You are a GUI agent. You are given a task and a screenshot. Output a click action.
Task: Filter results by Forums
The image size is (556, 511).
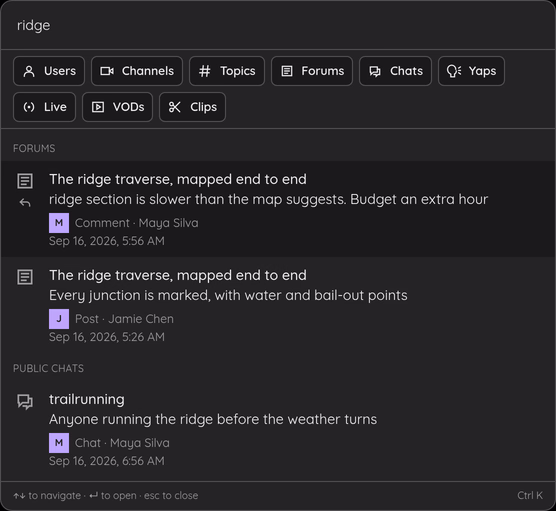tap(312, 71)
